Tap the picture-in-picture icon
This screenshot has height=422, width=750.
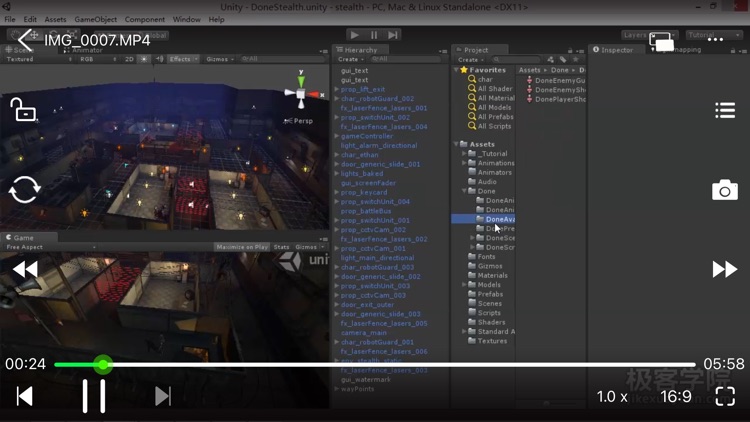(x=661, y=41)
